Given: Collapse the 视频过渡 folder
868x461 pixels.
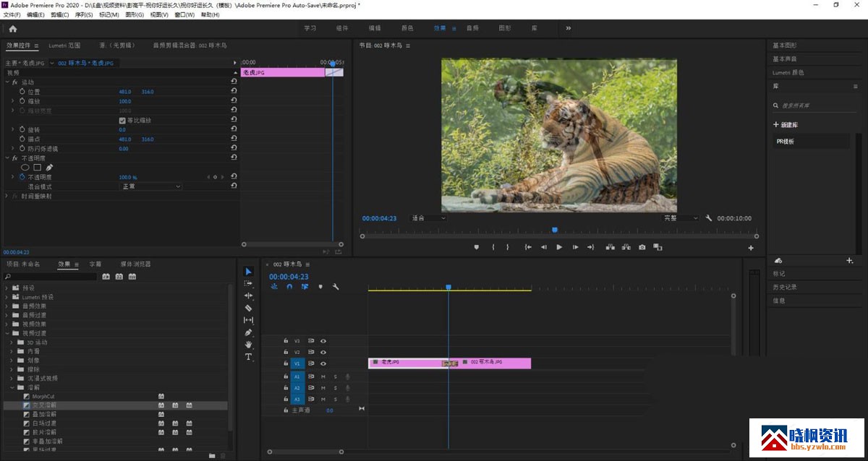Looking at the screenshot, I should click(x=7, y=333).
